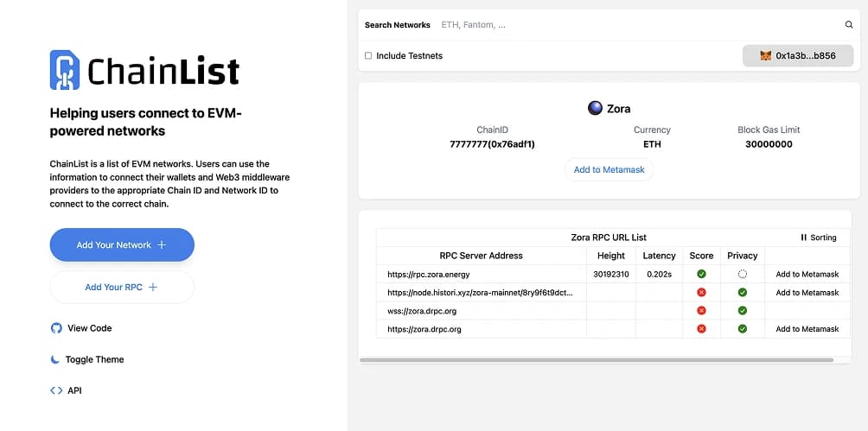
Task: Add rpc.zora.energy to Metamask
Action: (x=807, y=274)
